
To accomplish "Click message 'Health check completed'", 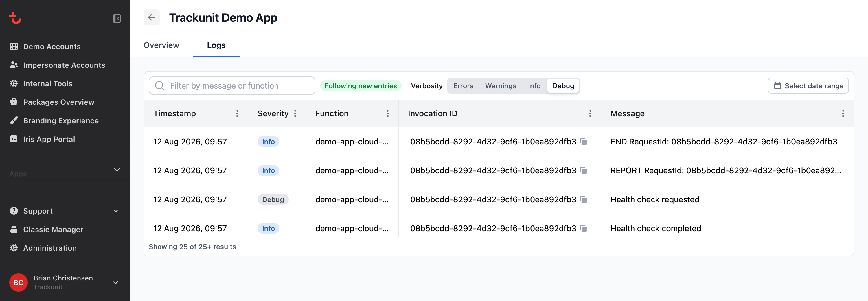I will pos(656,229).
